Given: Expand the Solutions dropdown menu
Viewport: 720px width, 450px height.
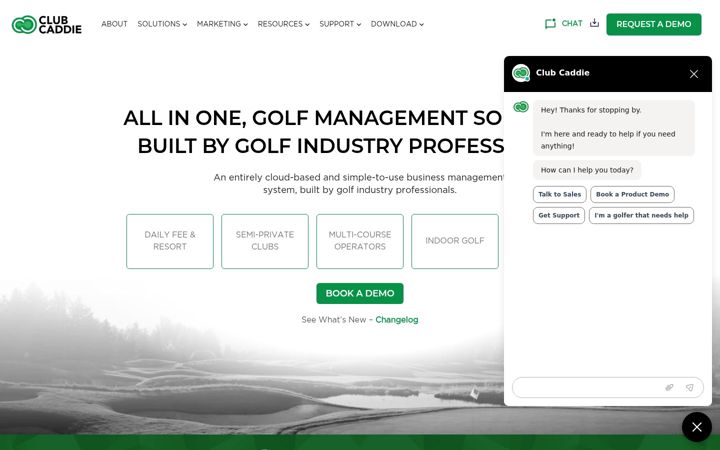Looking at the screenshot, I should point(162,24).
